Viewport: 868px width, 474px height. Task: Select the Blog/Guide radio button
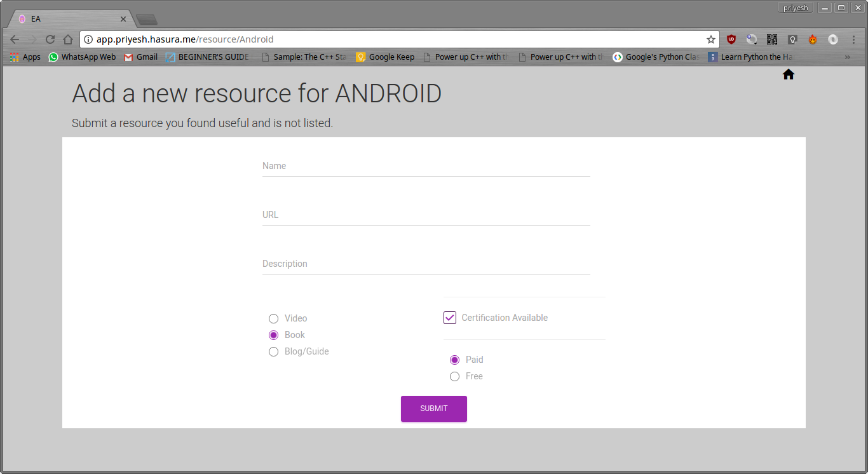pos(274,351)
